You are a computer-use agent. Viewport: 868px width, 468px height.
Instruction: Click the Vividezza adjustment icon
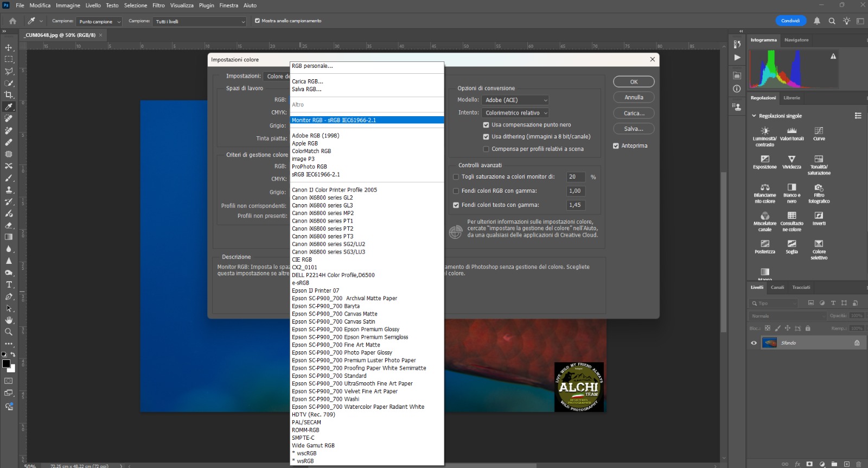coord(792,159)
